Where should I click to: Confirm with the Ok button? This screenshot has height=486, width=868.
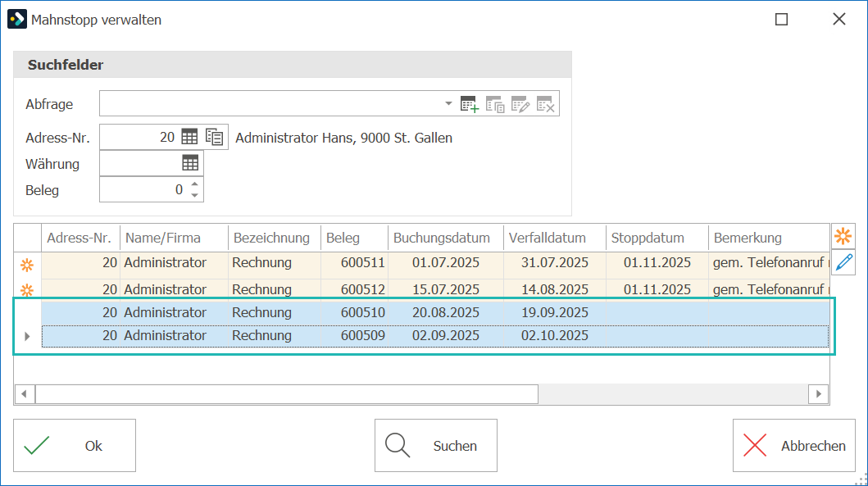pyautogui.click(x=75, y=446)
